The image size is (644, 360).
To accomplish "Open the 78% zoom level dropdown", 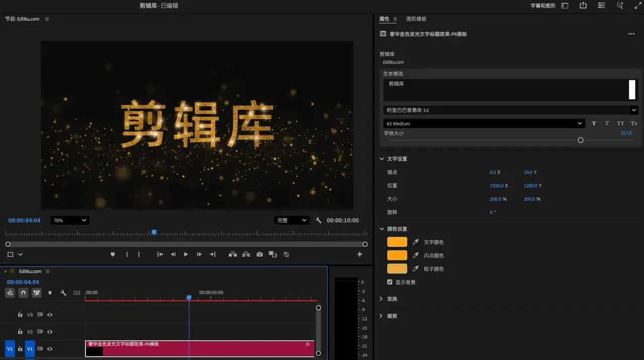I will [70, 221].
